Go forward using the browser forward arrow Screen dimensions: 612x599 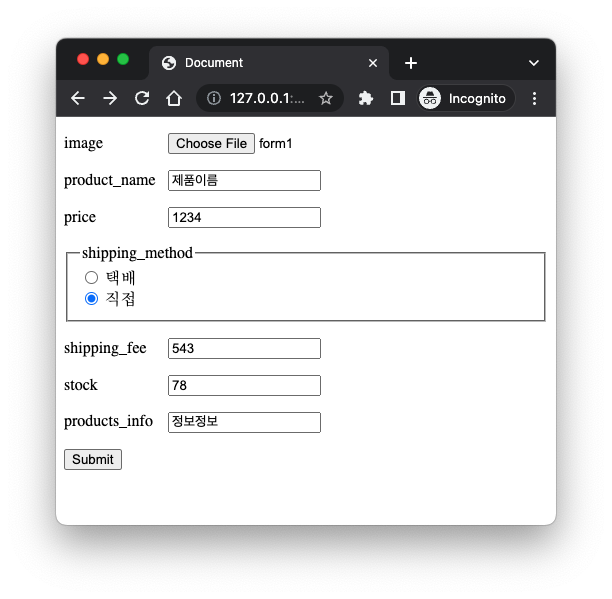[110, 98]
